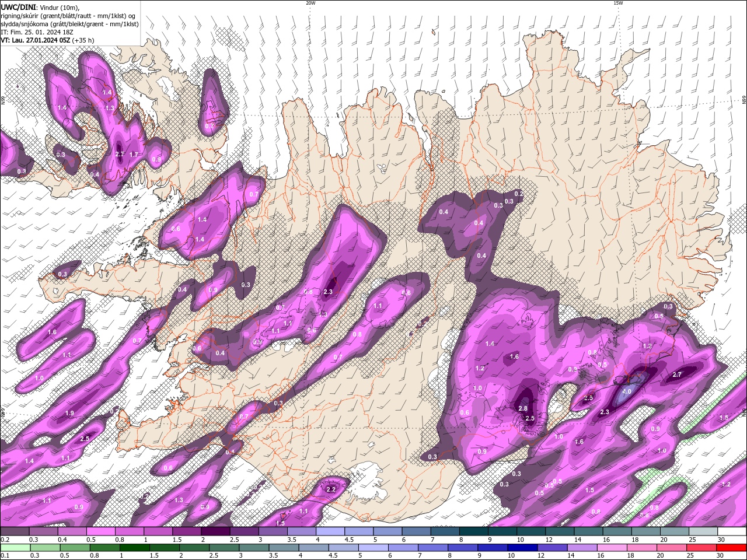Image resolution: width=747 pixels, height=560 pixels.
Task: Click the '0.2' label starting the snow legend
Action: 5,540
